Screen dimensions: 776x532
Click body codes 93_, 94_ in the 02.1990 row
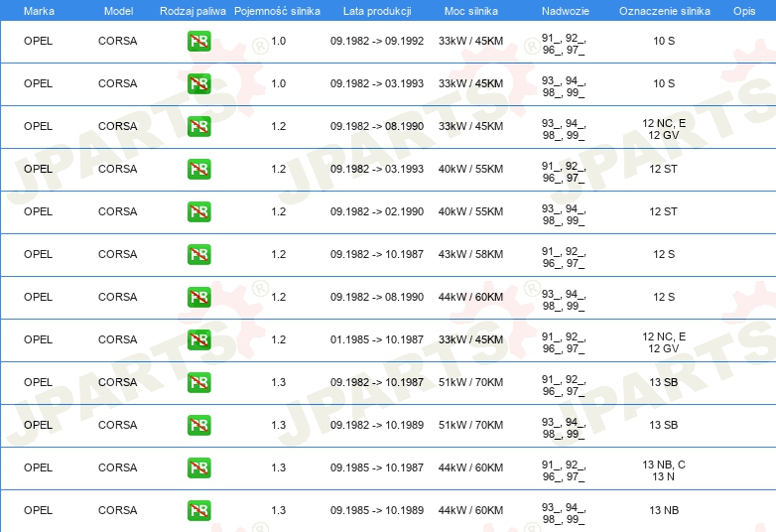point(564,214)
